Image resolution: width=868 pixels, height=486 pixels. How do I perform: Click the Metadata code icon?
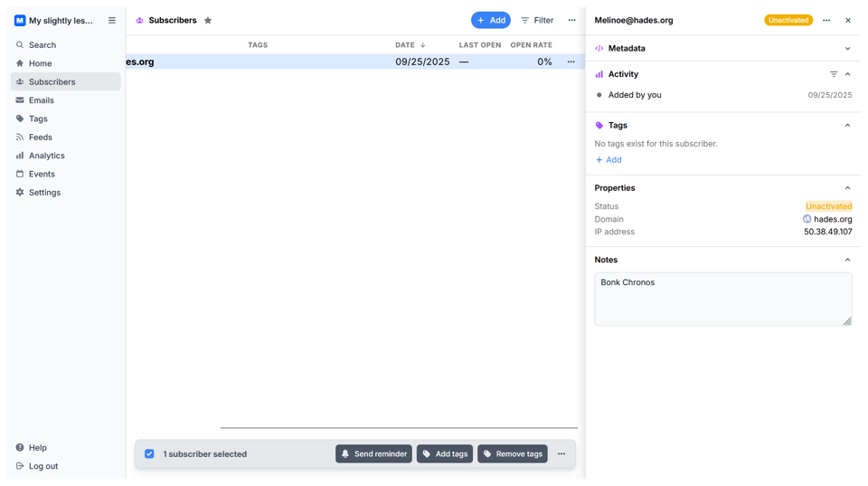click(x=599, y=48)
